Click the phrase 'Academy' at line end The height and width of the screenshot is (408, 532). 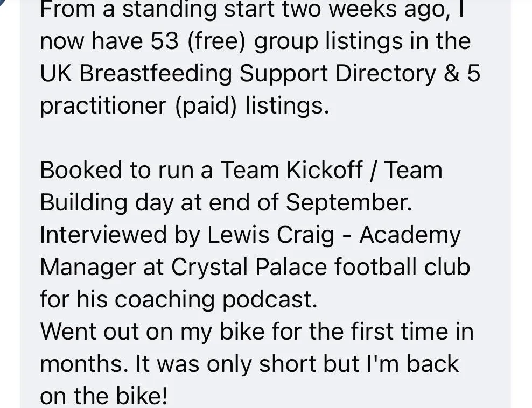(410, 235)
